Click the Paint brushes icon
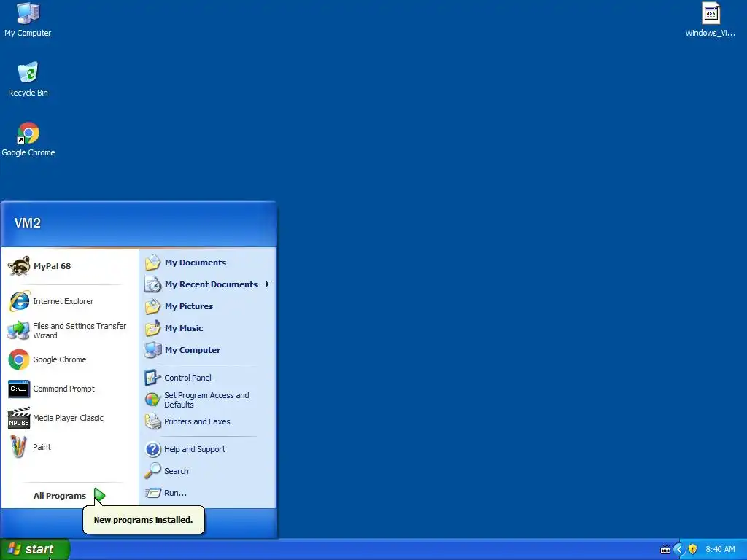 [19, 447]
